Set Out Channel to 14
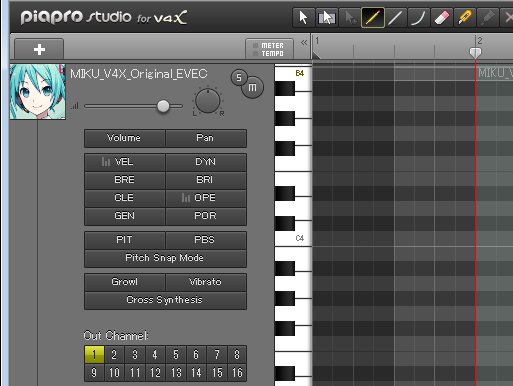 click(196, 372)
